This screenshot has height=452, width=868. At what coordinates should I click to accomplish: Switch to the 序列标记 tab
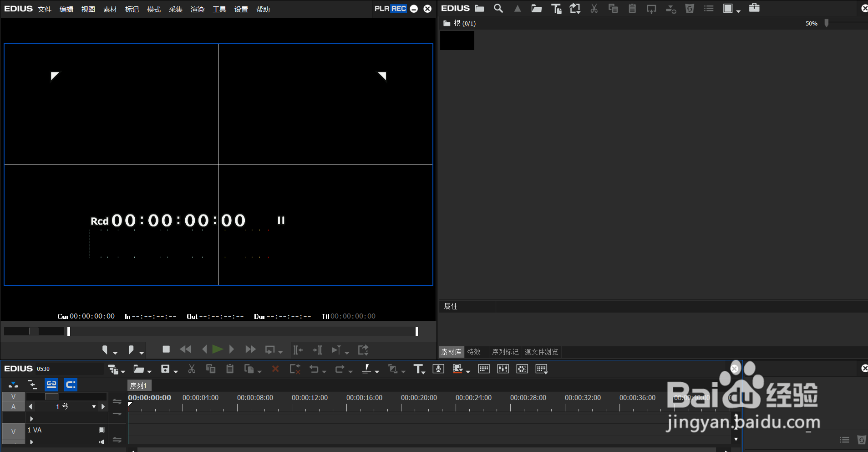pyautogui.click(x=505, y=352)
